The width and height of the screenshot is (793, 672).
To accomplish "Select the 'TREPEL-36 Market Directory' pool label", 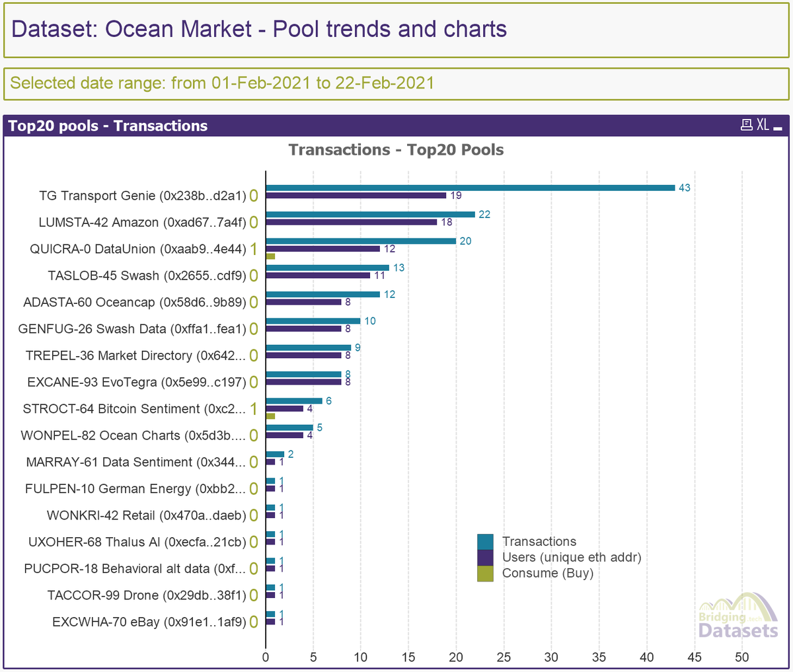I will 135,355.
